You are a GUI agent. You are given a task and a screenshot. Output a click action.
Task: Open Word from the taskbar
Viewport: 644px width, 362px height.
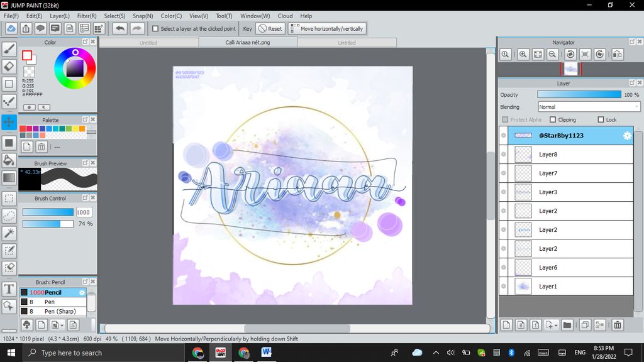[x=266, y=353]
